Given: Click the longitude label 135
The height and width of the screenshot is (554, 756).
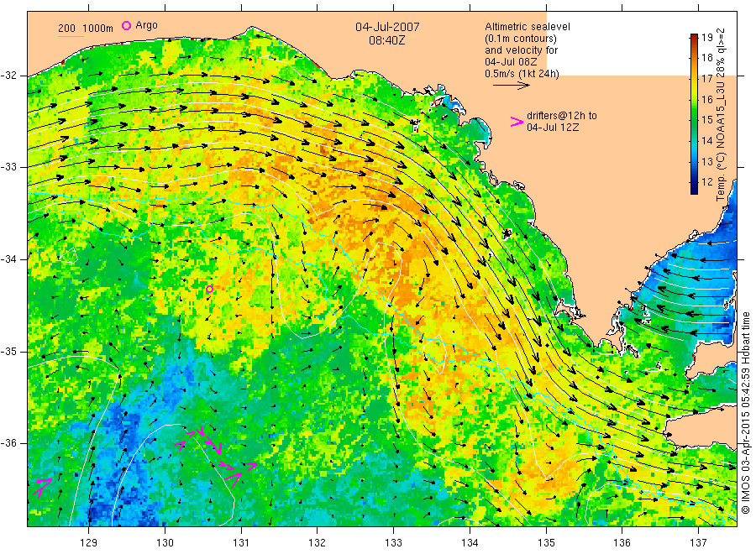Looking at the screenshot, I should tap(546, 542).
